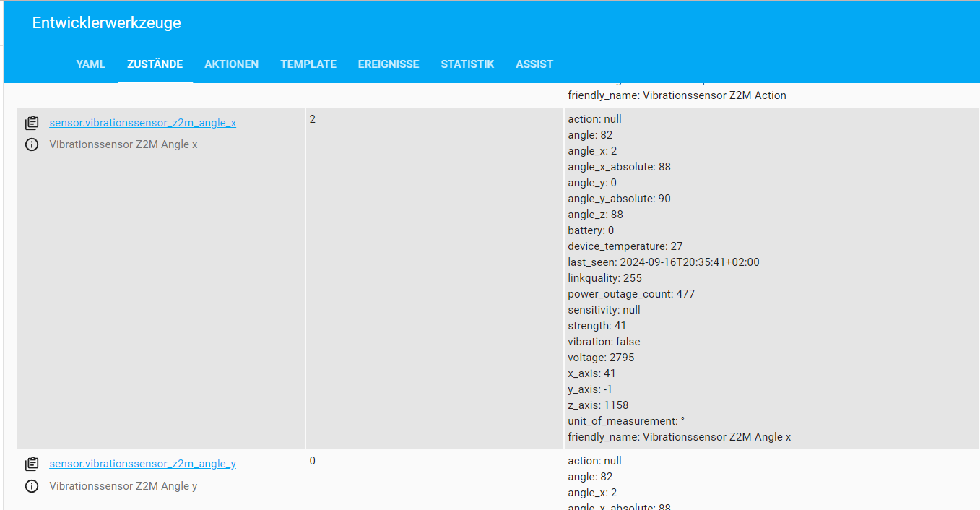Click the state value 0 of angle_y

(313, 461)
